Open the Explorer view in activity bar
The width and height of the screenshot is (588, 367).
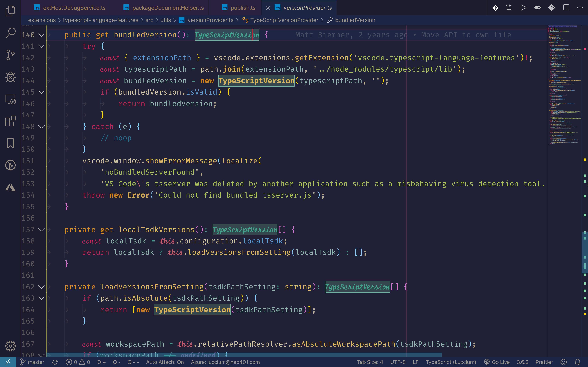click(10, 11)
